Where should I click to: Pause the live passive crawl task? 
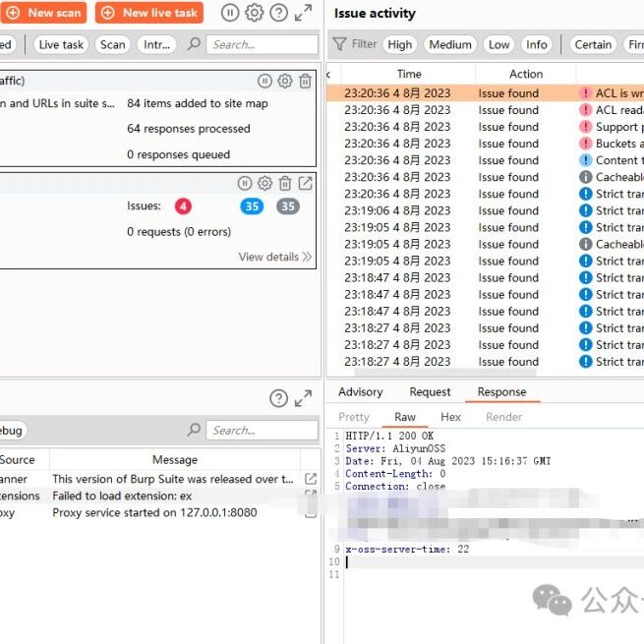(264, 81)
